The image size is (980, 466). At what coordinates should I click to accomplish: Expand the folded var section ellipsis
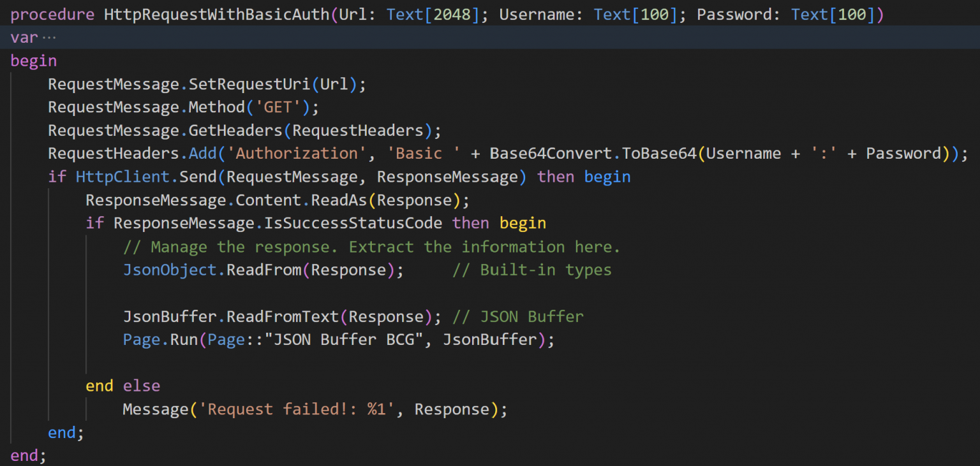49,38
